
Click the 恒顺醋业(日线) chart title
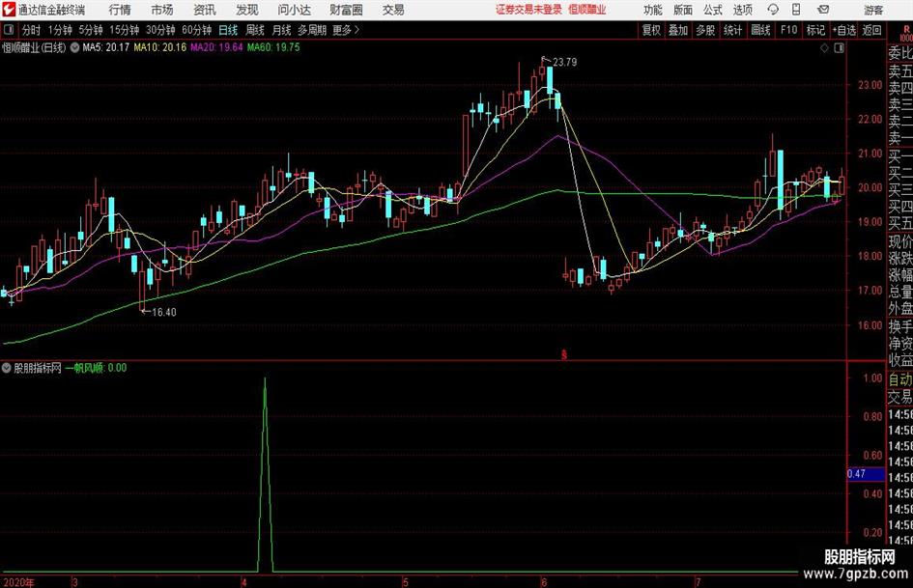[35, 47]
